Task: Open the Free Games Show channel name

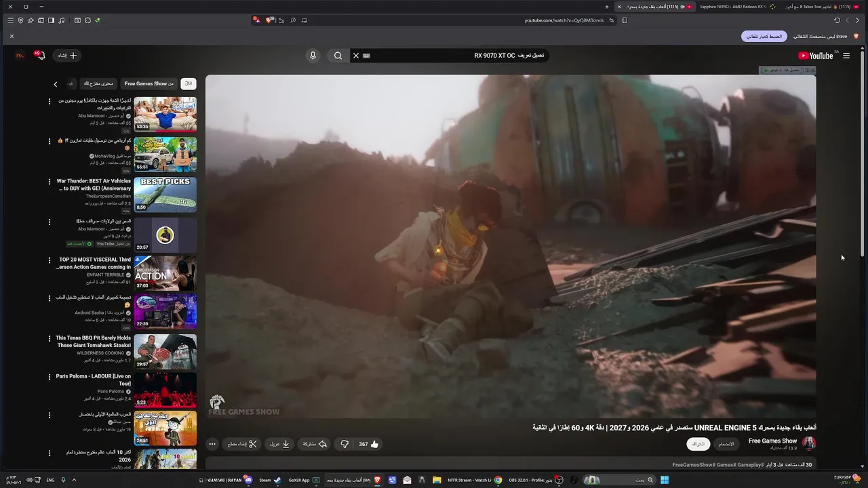Action: pos(772,441)
